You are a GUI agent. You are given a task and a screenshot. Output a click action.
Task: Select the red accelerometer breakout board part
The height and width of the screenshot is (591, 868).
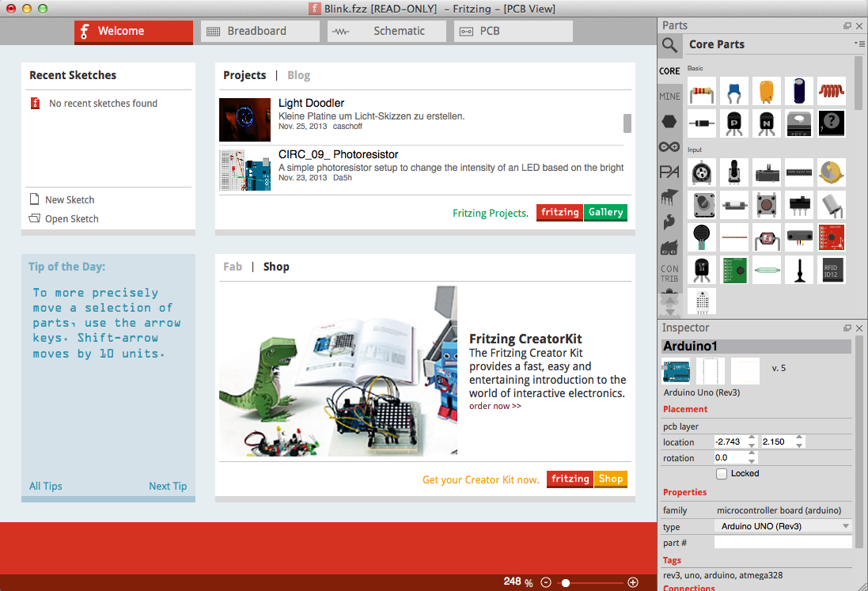[832, 237]
